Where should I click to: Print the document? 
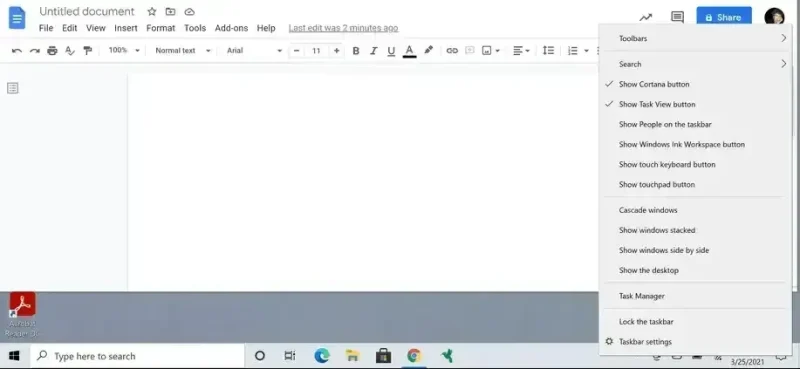(52, 51)
